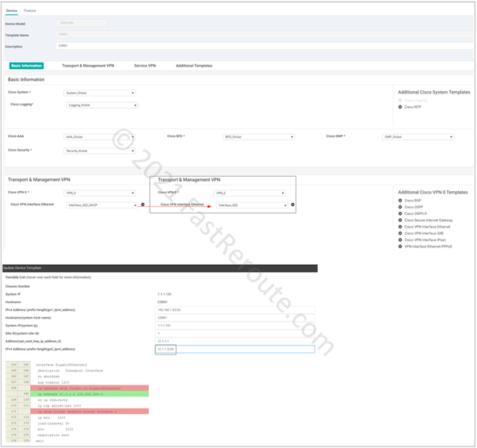The image size is (477, 448).
Task: Remove the Interface_GE2_DHCP interface using its round icon
Action: point(143,205)
